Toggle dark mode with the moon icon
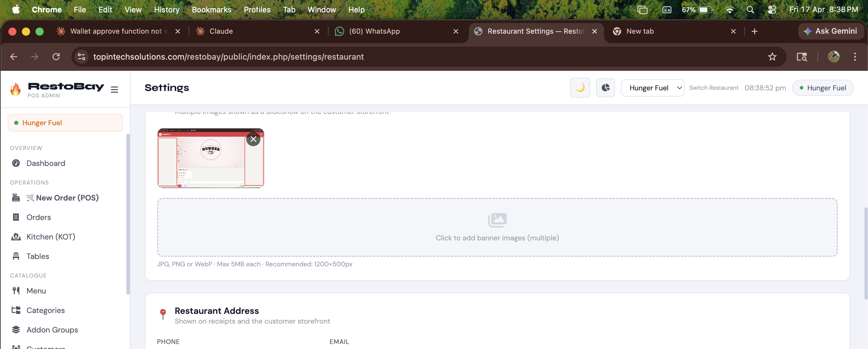Image resolution: width=868 pixels, height=349 pixels. [x=580, y=88]
